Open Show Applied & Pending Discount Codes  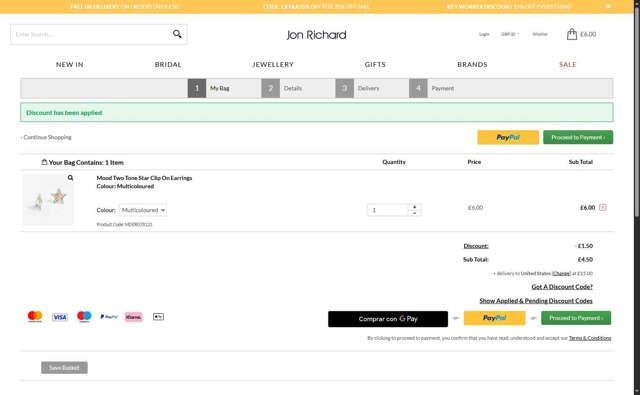[536, 301]
